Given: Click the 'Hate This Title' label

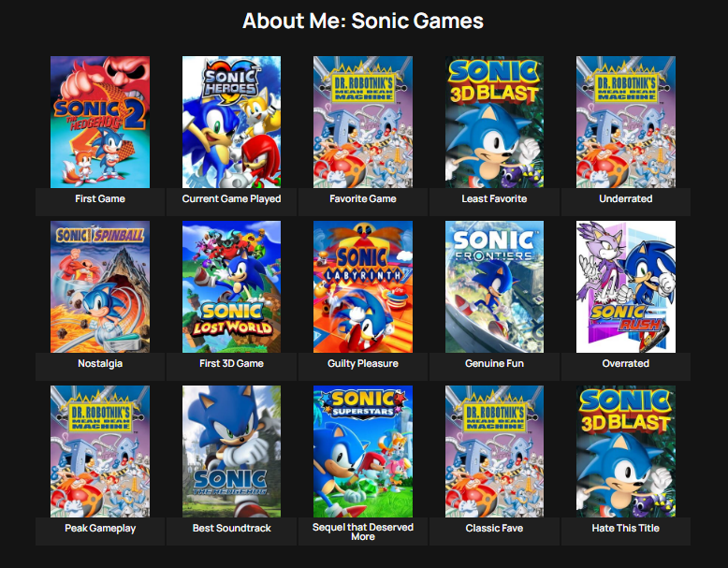Looking at the screenshot, I should 625,528.
